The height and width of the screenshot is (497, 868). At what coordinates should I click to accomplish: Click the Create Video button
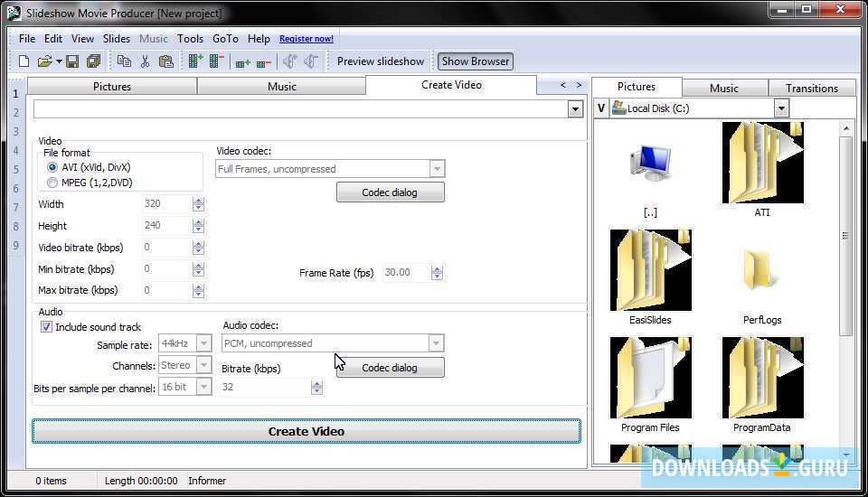pyautogui.click(x=307, y=431)
